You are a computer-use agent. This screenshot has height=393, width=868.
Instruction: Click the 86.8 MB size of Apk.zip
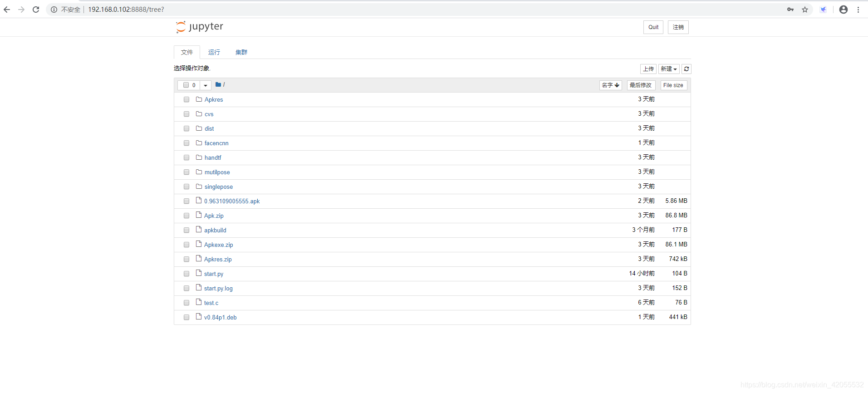point(676,215)
